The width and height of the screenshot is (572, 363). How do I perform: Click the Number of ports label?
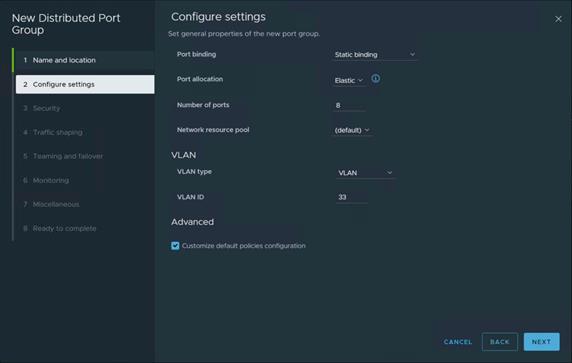click(x=203, y=105)
